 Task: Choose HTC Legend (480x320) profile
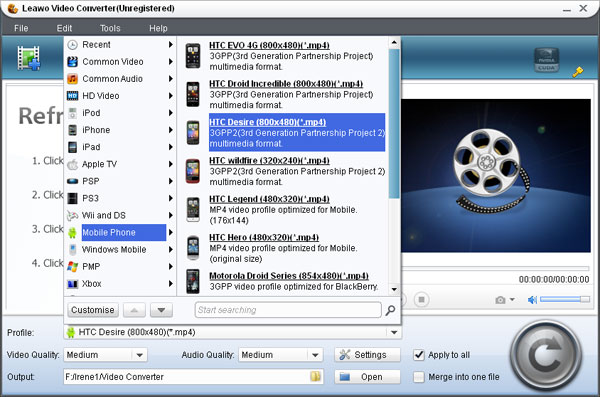click(x=269, y=199)
